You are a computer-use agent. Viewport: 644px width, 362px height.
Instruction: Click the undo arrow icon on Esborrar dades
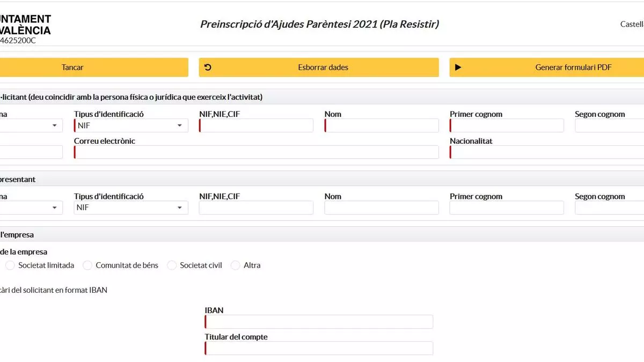click(x=208, y=68)
